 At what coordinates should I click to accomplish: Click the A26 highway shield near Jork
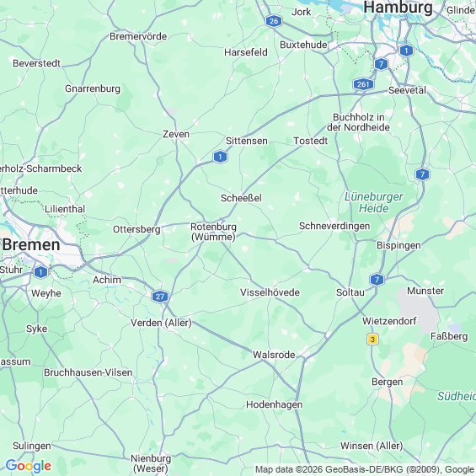[x=274, y=21]
